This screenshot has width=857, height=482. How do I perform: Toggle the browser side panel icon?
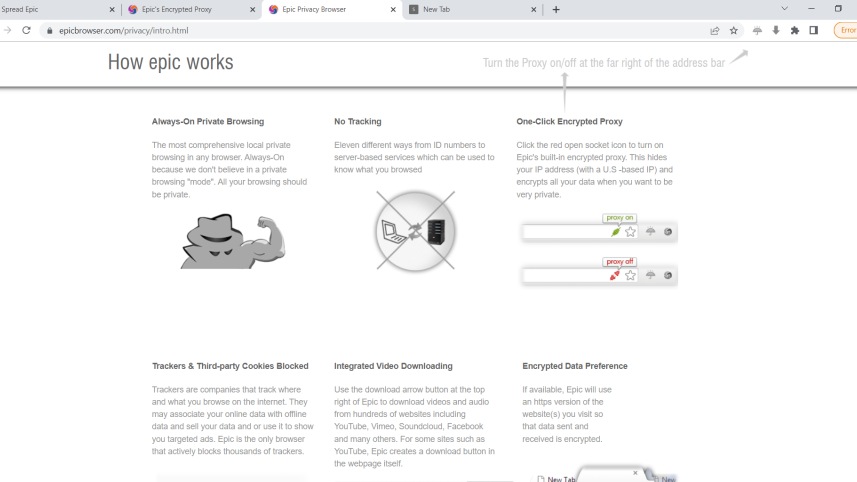pos(814,31)
